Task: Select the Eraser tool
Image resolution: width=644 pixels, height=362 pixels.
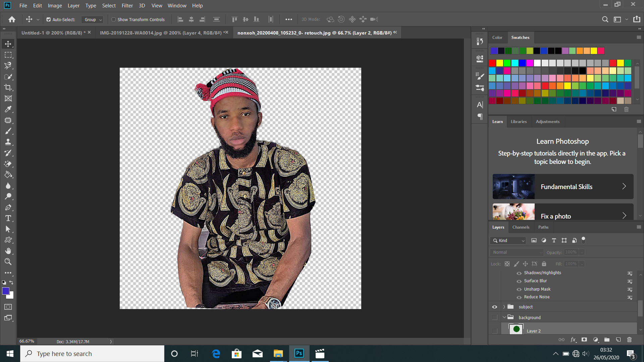Action: (8, 164)
